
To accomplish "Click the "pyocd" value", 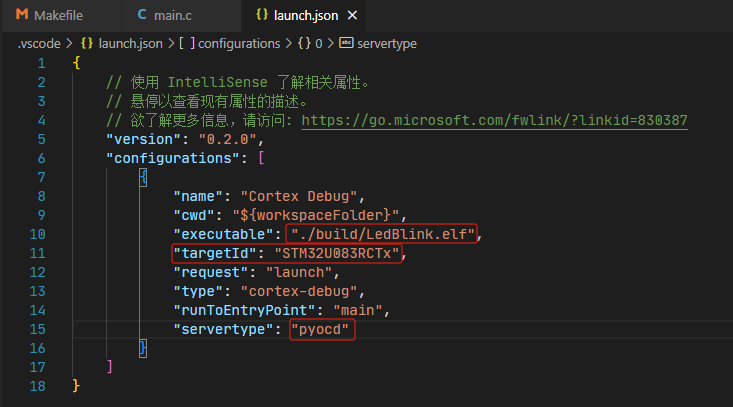I will pos(320,329).
